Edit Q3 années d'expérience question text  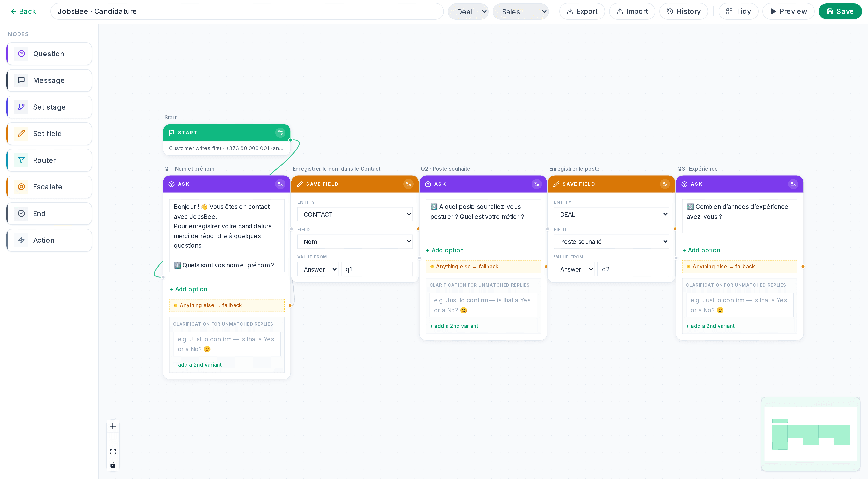click(740, 216)
